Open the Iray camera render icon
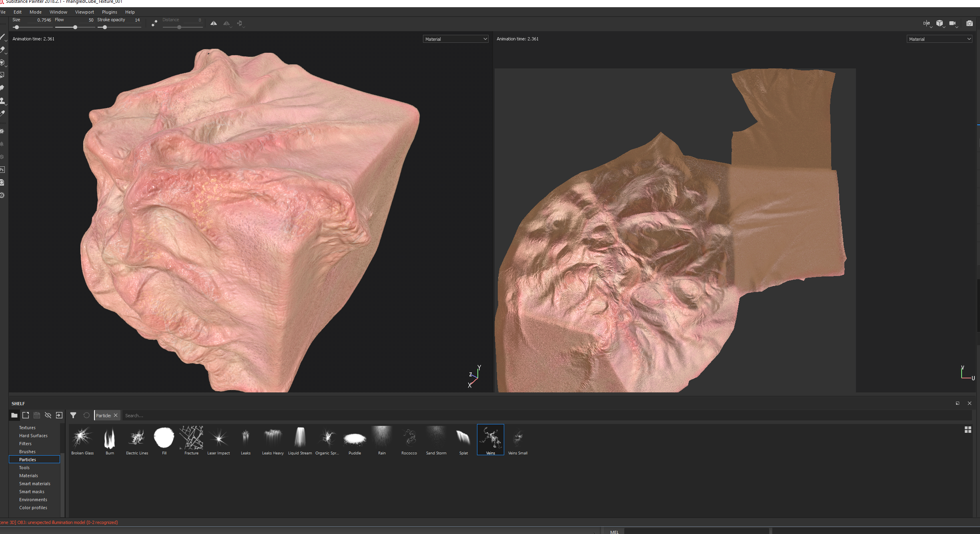The height and width of the screenshot is (534, 980). click(969, 24)
